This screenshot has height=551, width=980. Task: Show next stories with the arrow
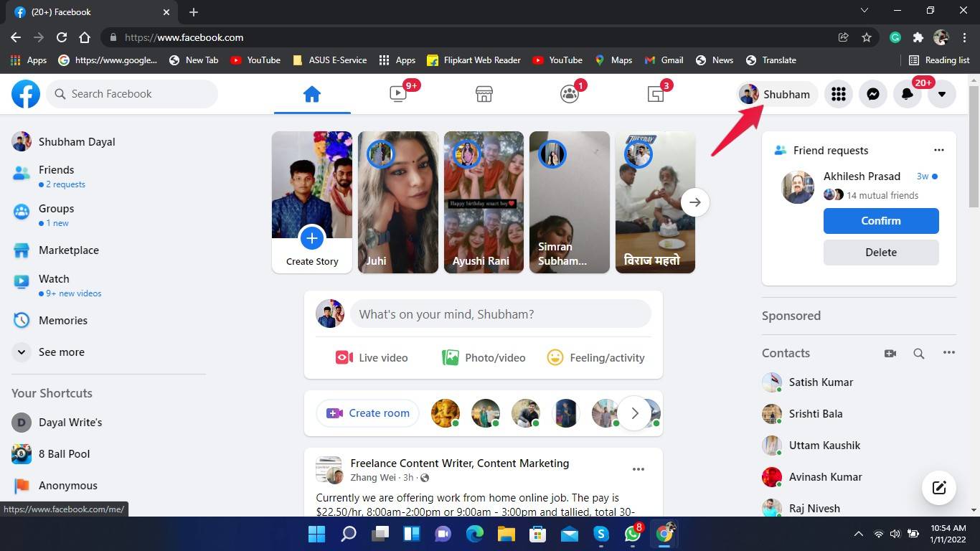[x=694, y=202]
